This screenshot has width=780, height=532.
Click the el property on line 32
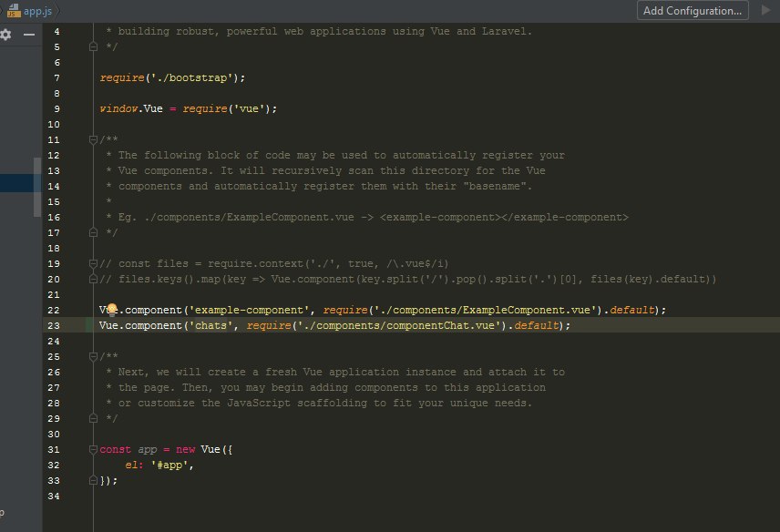[131, 465]
